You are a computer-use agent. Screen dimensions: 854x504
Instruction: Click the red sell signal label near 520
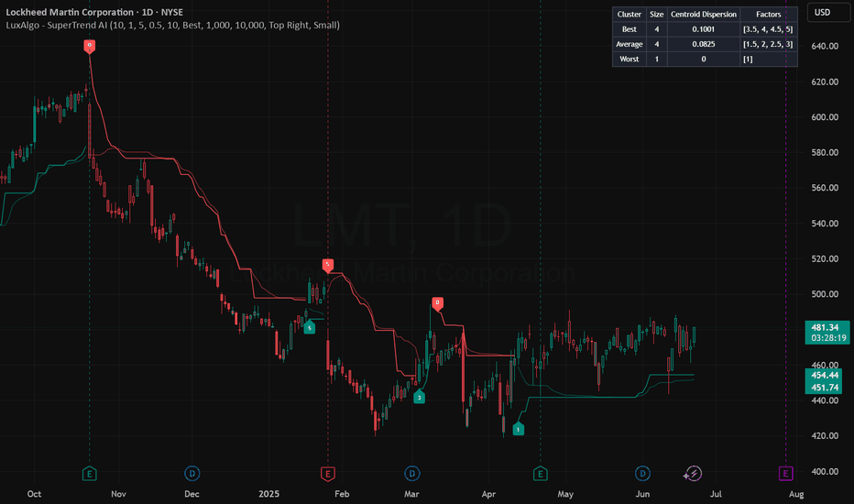click(327, 266)
